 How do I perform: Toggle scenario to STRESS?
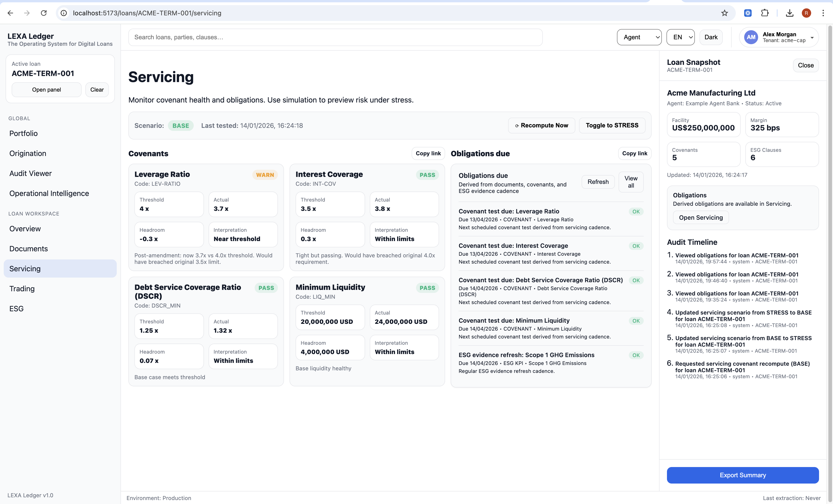pyautogui.click(x=612, y=125)
